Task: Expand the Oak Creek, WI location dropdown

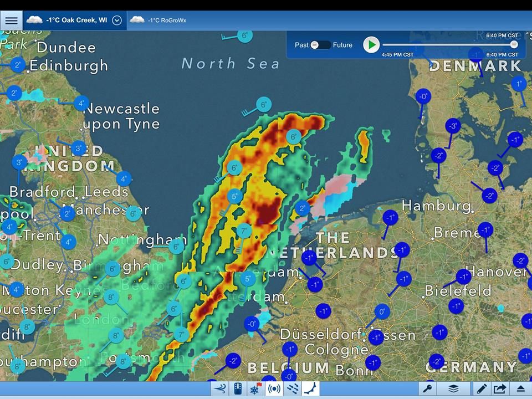Action: click(117, 21)
